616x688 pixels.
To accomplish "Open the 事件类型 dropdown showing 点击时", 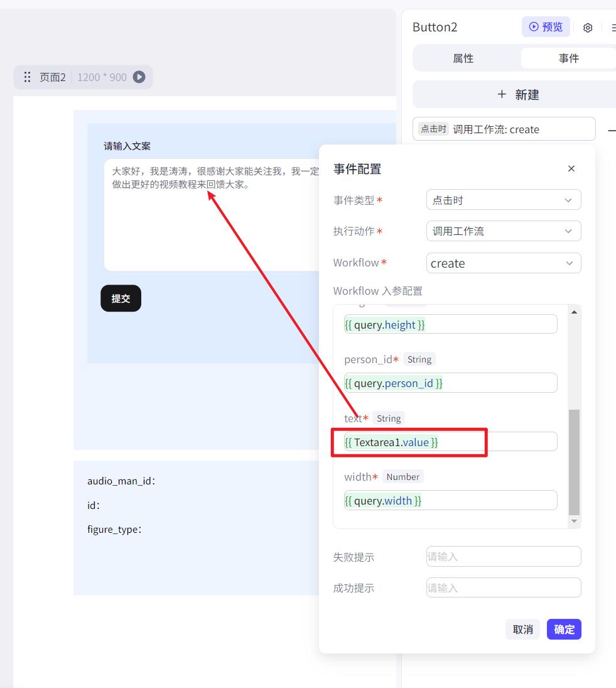I will pos(503,200).
